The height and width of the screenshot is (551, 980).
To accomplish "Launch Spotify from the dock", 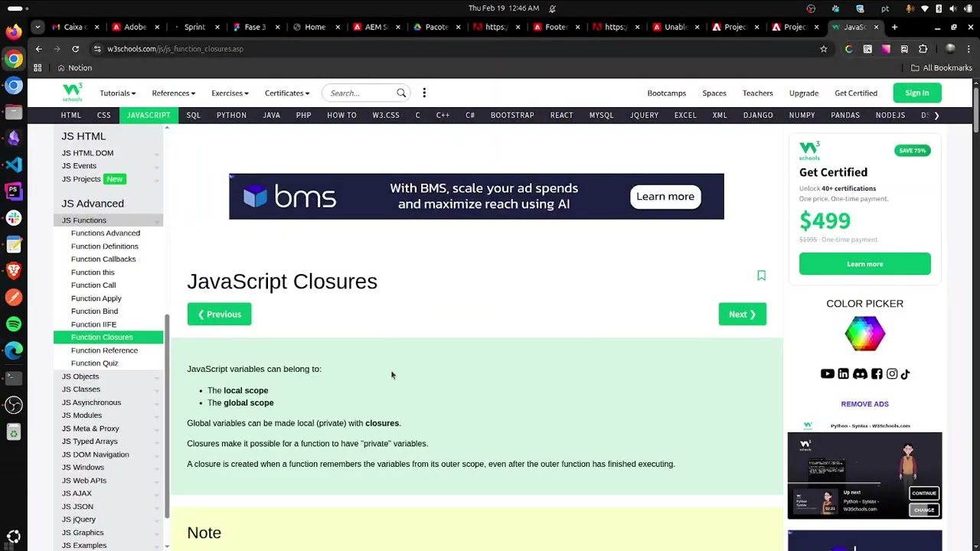I will 14,324.
